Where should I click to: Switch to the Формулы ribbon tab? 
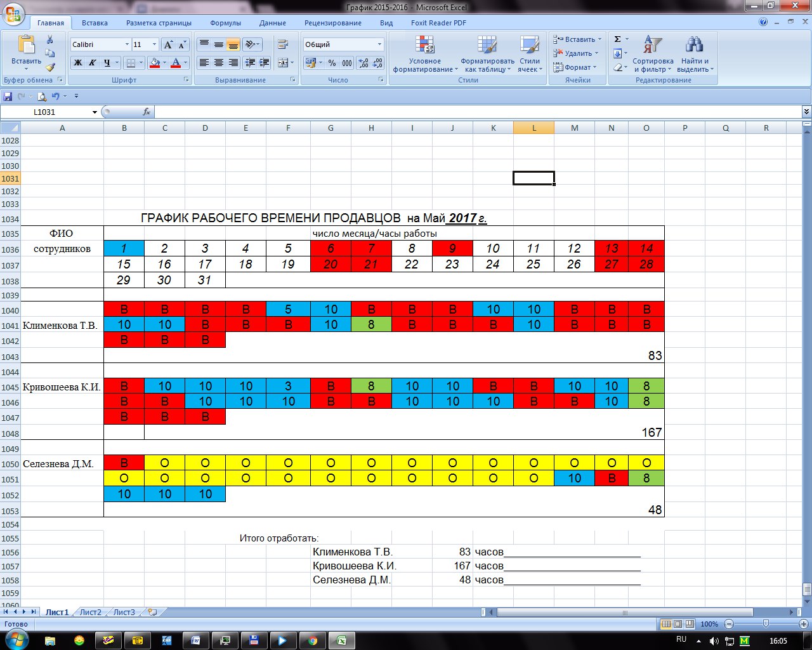tap(225, 23)
